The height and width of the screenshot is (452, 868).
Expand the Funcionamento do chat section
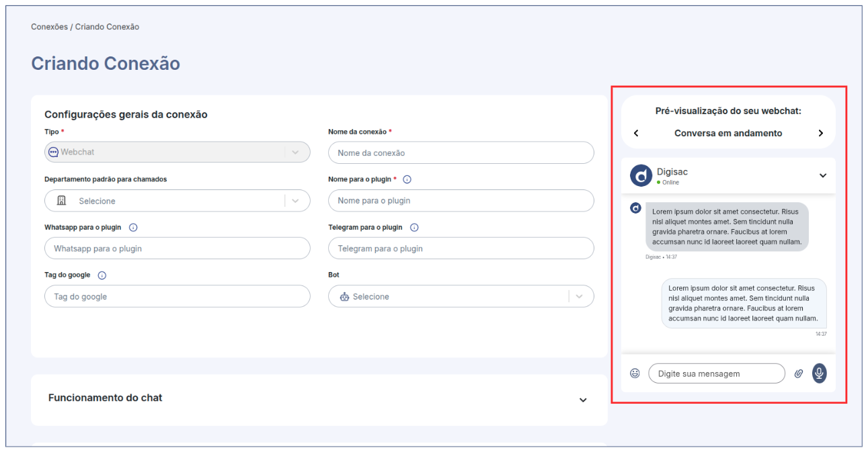point(582,400)
